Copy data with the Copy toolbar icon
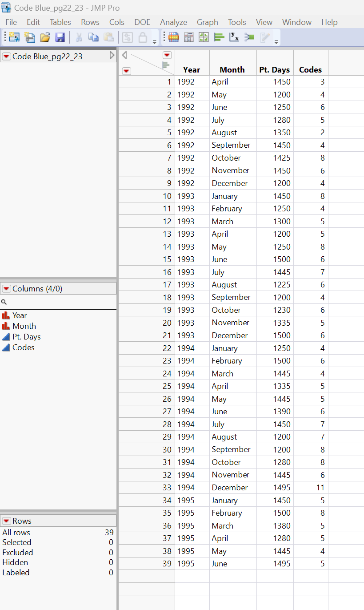 pyautogui.click(x=93, y=37)
